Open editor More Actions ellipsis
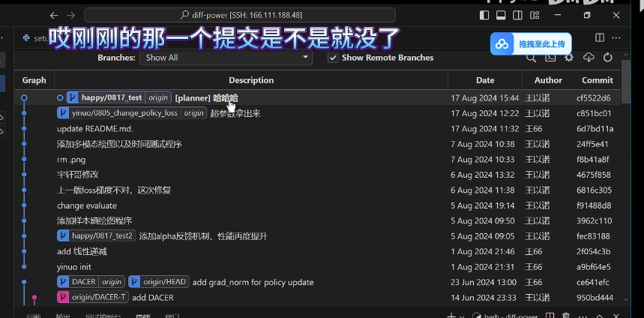644x318 pixels. 616,37
